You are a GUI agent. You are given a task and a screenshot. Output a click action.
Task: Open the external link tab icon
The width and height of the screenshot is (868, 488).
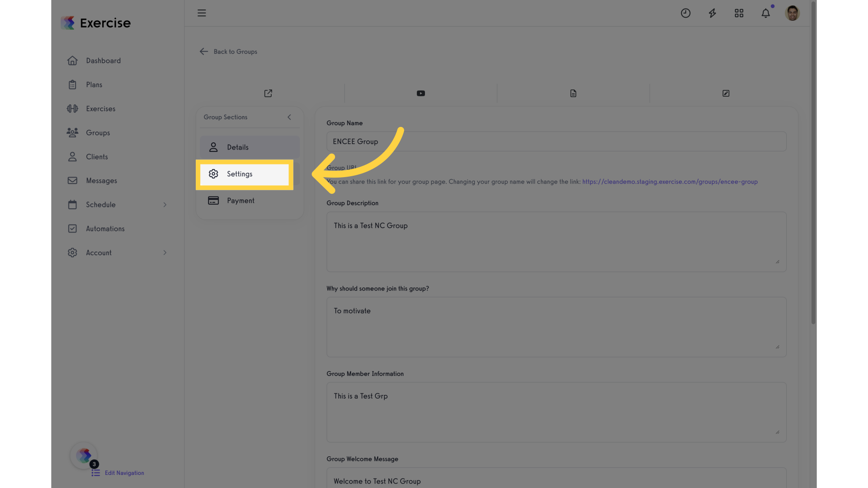coord(268,94)
